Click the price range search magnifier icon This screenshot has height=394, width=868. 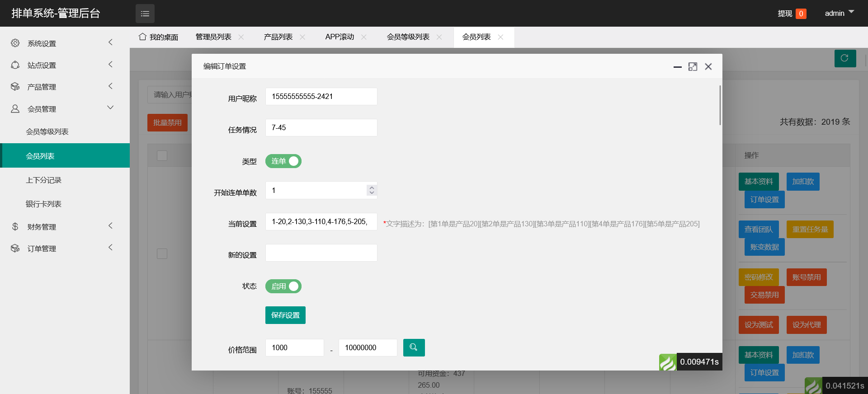pyautogui.click(x=414, y=347)
